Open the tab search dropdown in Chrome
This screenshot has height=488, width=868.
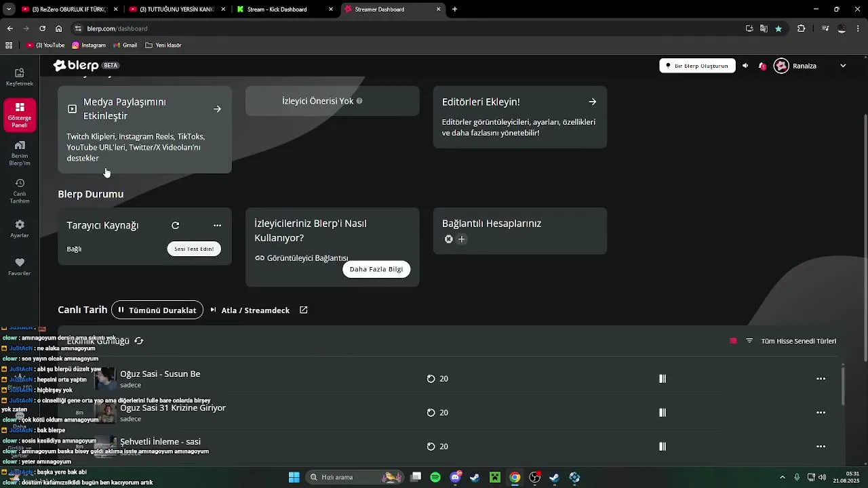pyautogui.click(x=8, y=9)
